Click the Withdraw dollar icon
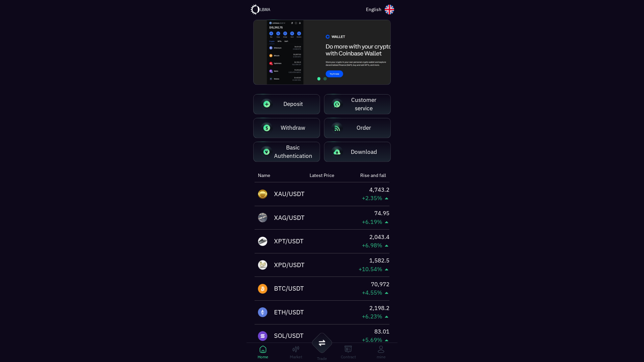Screen dimensions: 644x362 tap(266, 128)
